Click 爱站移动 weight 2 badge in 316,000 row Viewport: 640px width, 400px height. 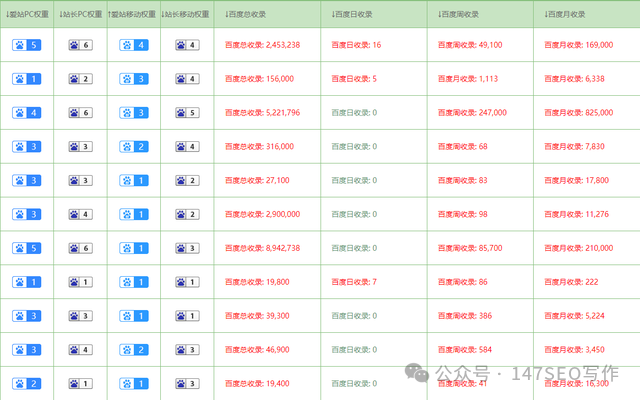134,147
